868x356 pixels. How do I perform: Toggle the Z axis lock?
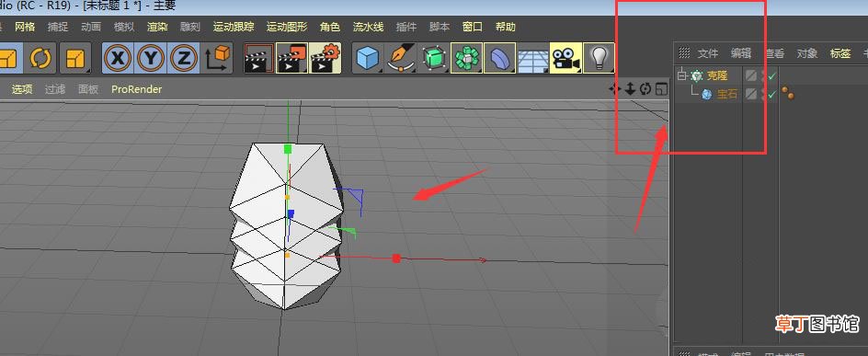(184, 58)
